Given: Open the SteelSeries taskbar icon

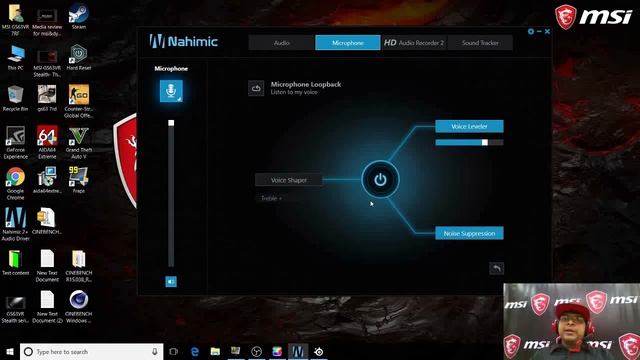Looking at the screenshot, I should pyautogui.click(x=319, y=351).
